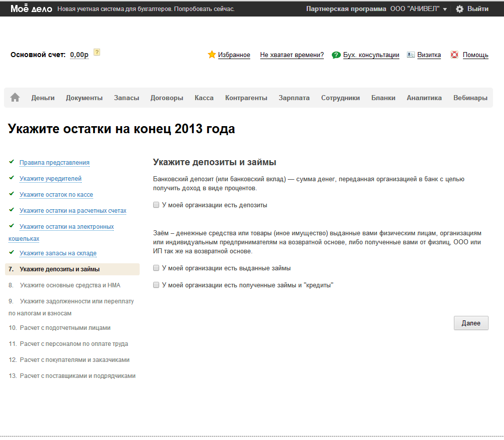The height and width of the screenshot is (440, 504).
Task: Click the 'Основной счет:' label
Action: coord(38,55)
